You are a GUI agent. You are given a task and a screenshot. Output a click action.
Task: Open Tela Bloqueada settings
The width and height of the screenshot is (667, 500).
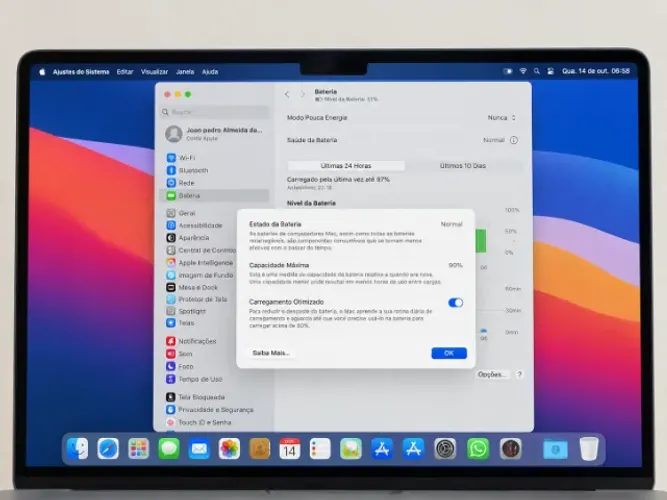pyautogui.click(x=214, y=397)
